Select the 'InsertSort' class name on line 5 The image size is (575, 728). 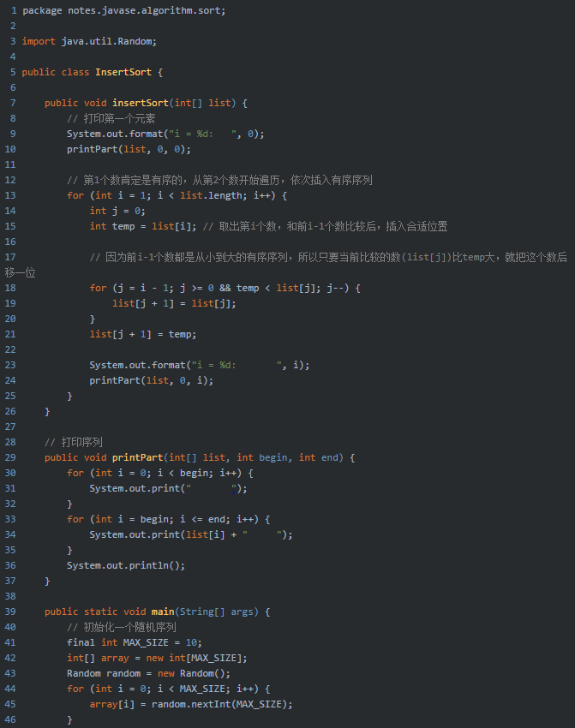point(123,72)
